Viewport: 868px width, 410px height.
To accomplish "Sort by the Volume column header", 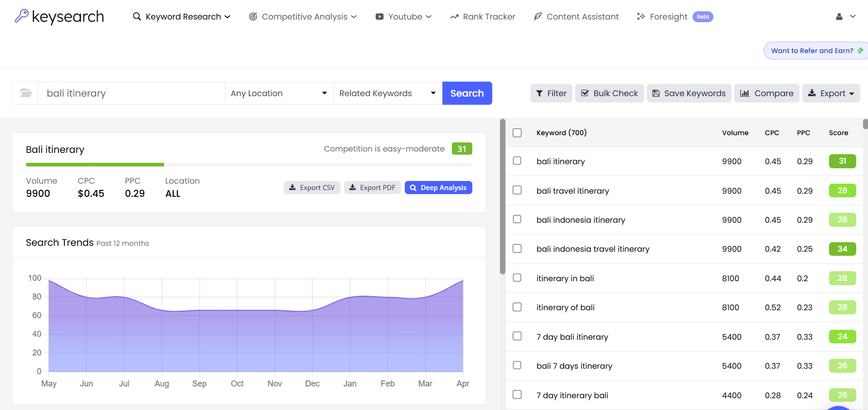I will [735, 133].
